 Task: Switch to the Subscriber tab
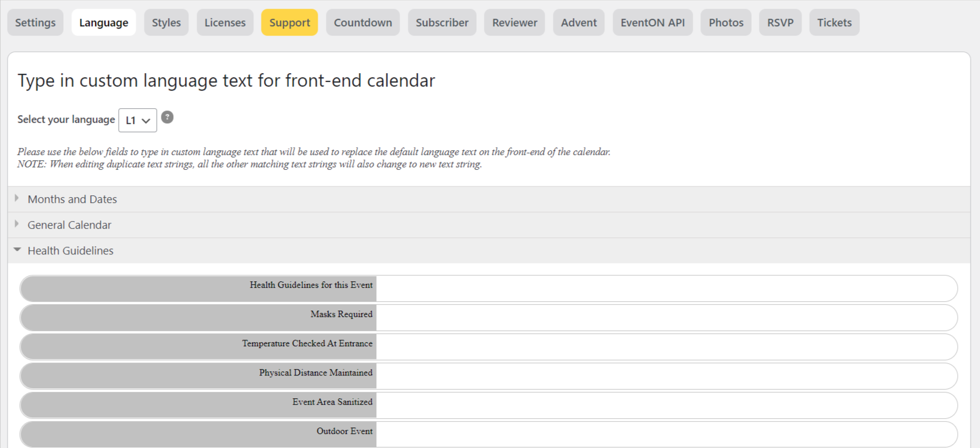click(x=442, y=22)
